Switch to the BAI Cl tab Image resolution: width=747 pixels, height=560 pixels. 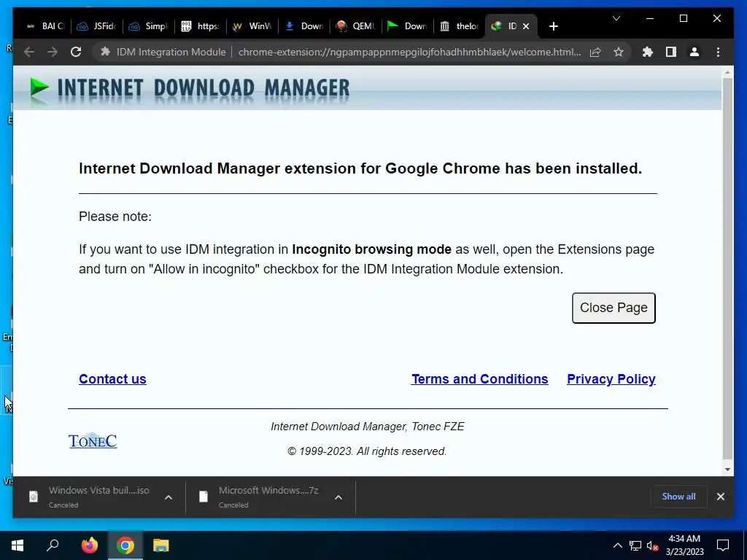tap(45, 26)
